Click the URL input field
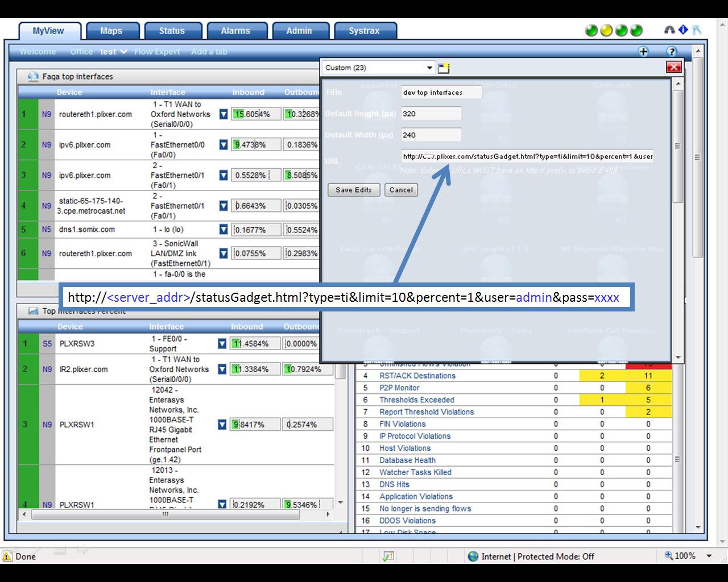This screenshot has width=728, height=582. coord(527,156)
